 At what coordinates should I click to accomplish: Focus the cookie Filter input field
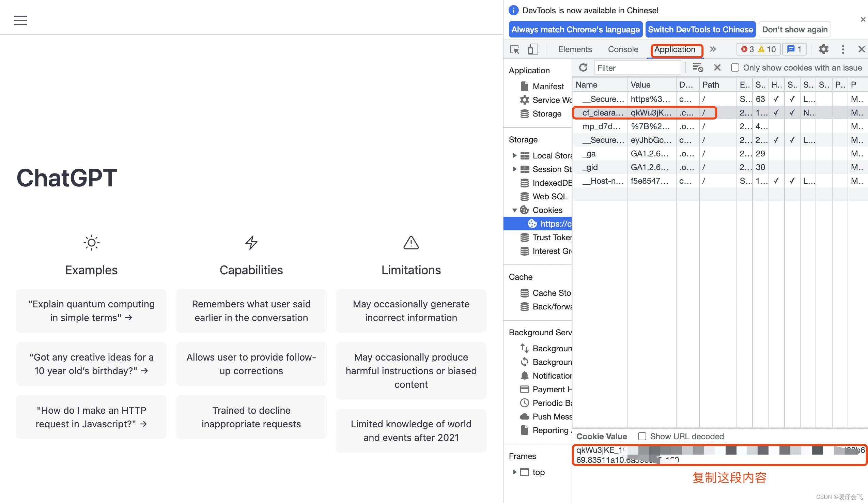(x=637, y=68)
